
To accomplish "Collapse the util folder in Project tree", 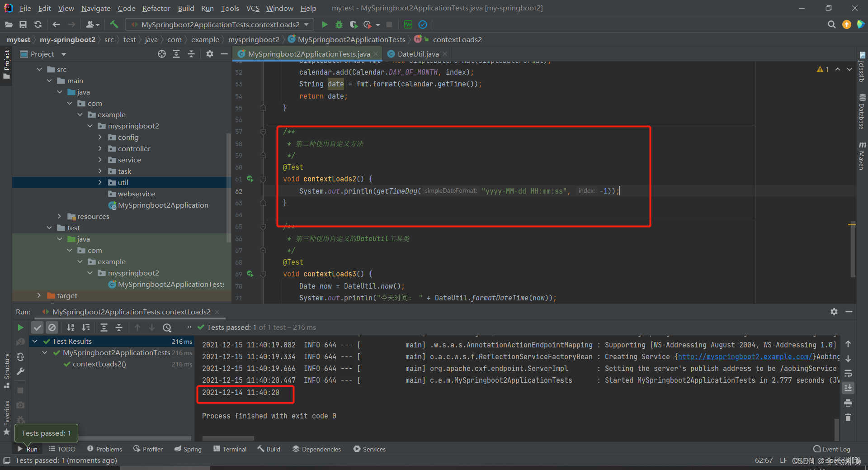I will [x=100, y=182].
